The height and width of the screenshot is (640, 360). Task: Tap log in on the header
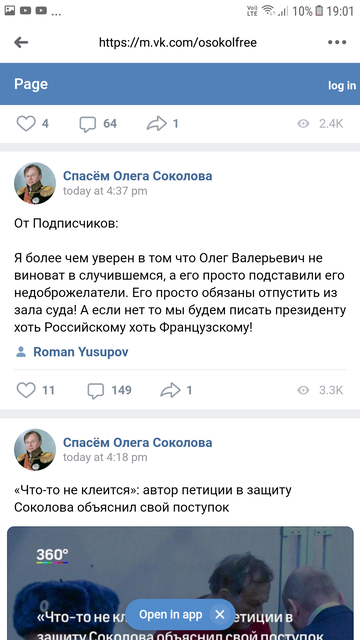[342, 85]
